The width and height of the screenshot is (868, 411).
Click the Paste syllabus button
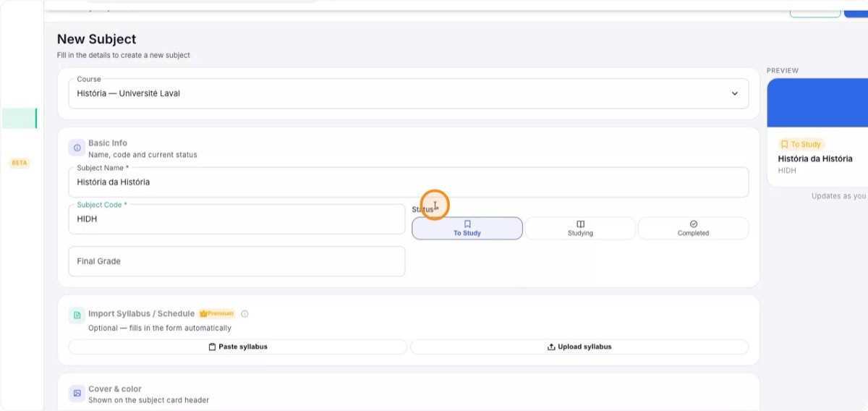tap(237, 347)
